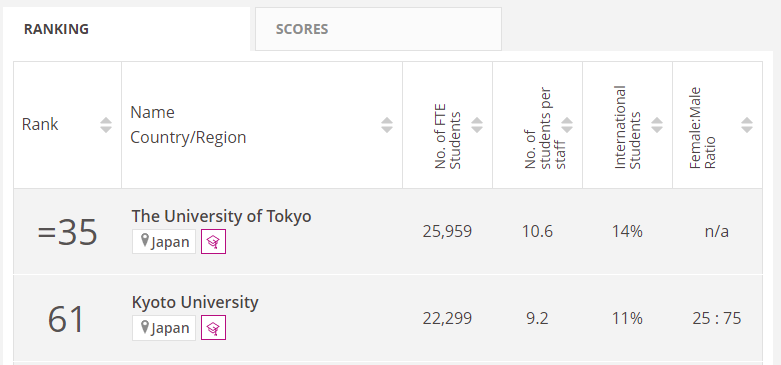Click graduation cap icon for Kyoto University
This screenshot has width=781, height=365.
click(x=214, y=328)
